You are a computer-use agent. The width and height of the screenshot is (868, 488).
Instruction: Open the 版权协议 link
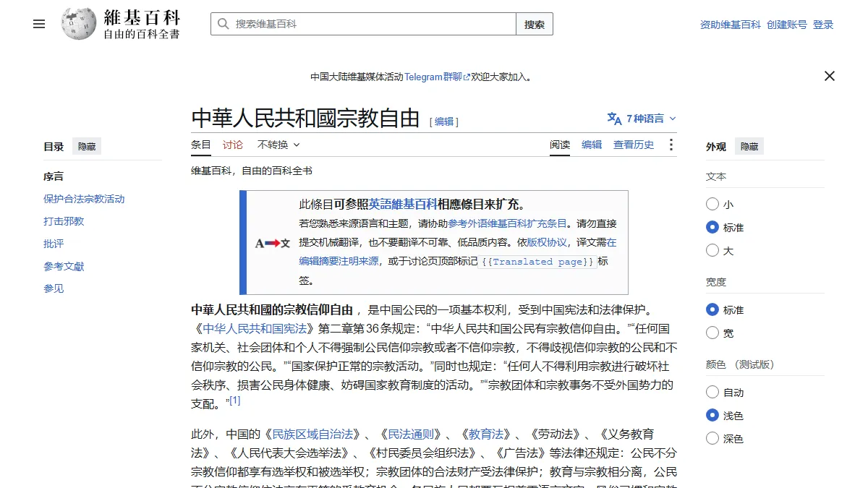click(547, 242)
